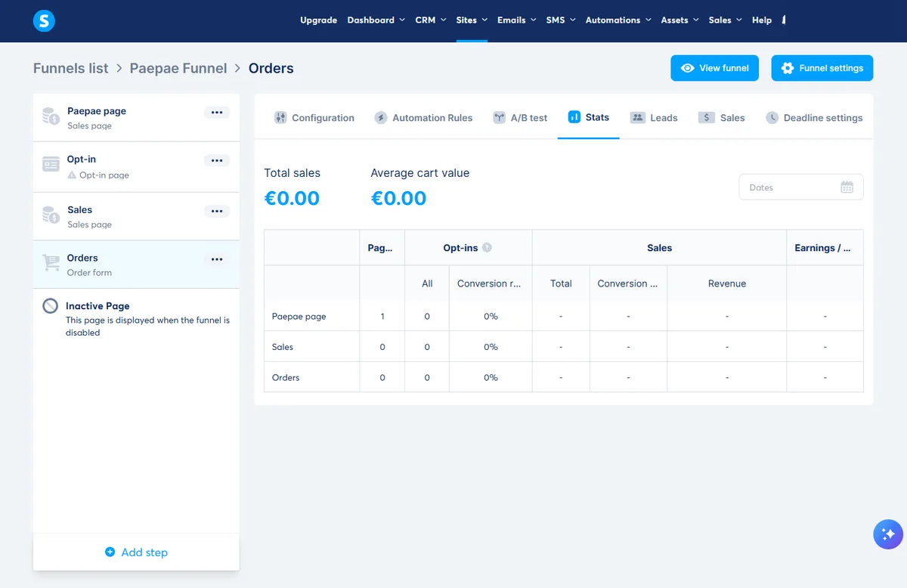Click the View funnel button
The height and width of the screenshot is (588, 907).
click(x=714, y=68)
